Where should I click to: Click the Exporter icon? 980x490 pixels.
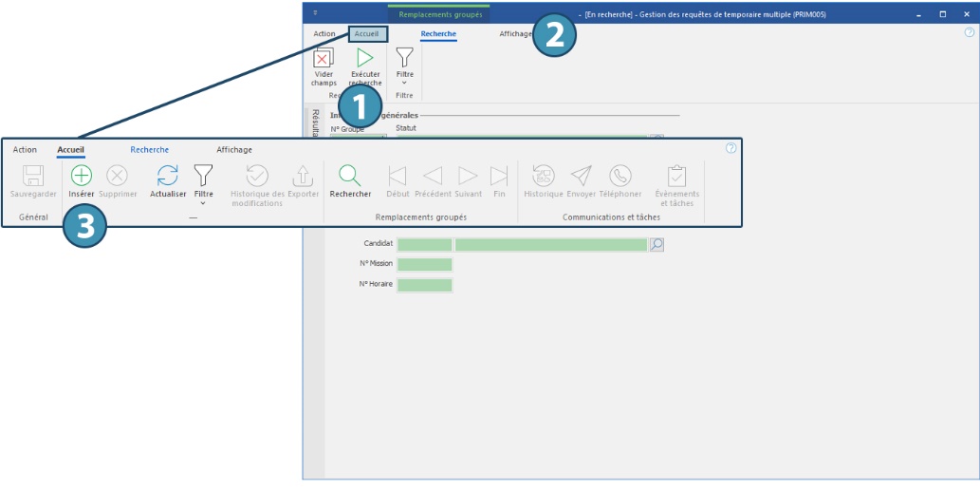(303, 176)
